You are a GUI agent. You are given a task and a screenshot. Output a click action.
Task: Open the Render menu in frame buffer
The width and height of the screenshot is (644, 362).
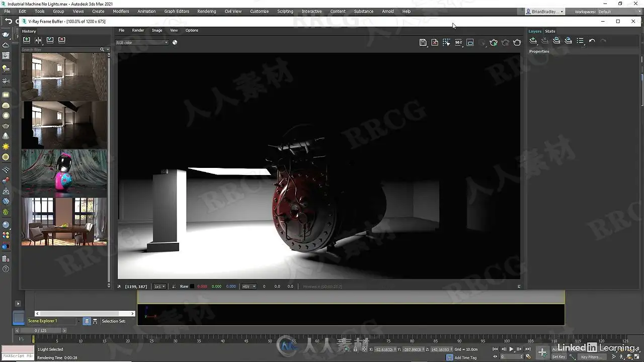click(x=138, y=30)
